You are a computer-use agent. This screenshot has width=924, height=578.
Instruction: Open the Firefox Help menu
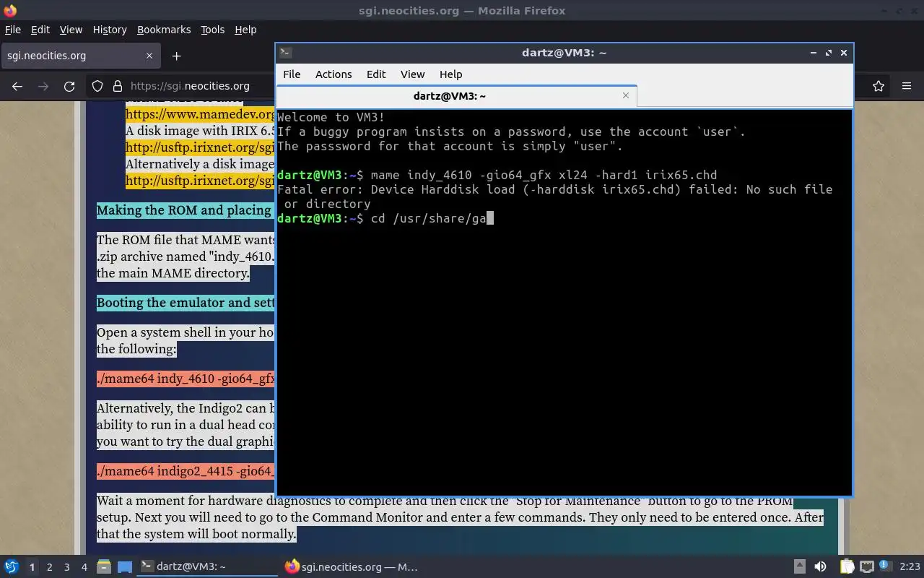(x=245, y=30)
